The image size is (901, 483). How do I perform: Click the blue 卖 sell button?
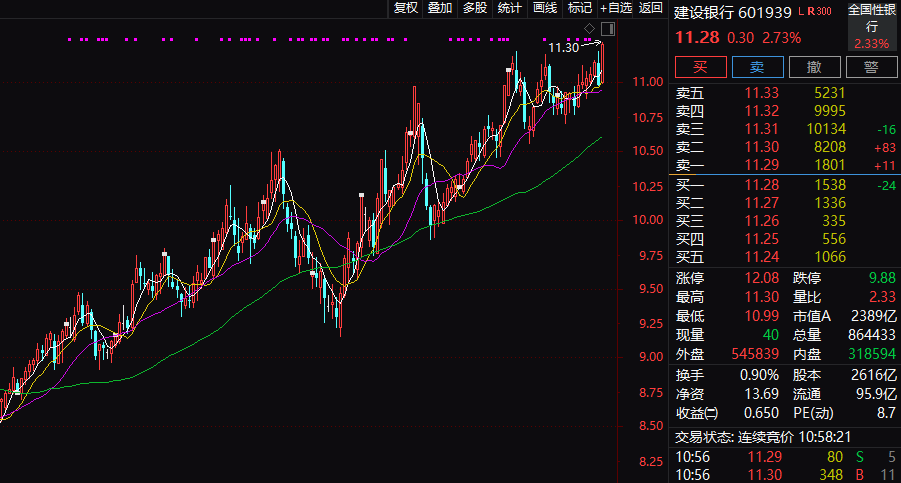[757, 67]
